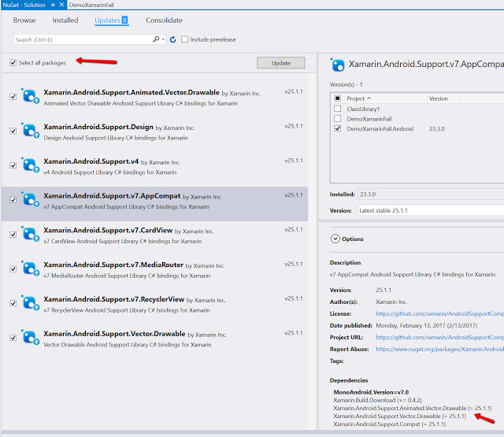Open the Report Abuse nuget.org link

coord(439,349)
